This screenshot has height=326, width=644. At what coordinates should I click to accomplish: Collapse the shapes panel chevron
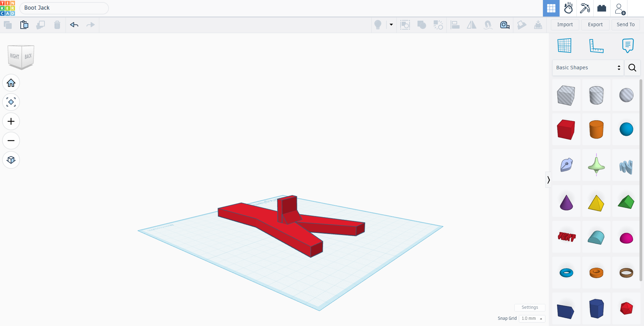pyautogui.click(x=548, y=180)
